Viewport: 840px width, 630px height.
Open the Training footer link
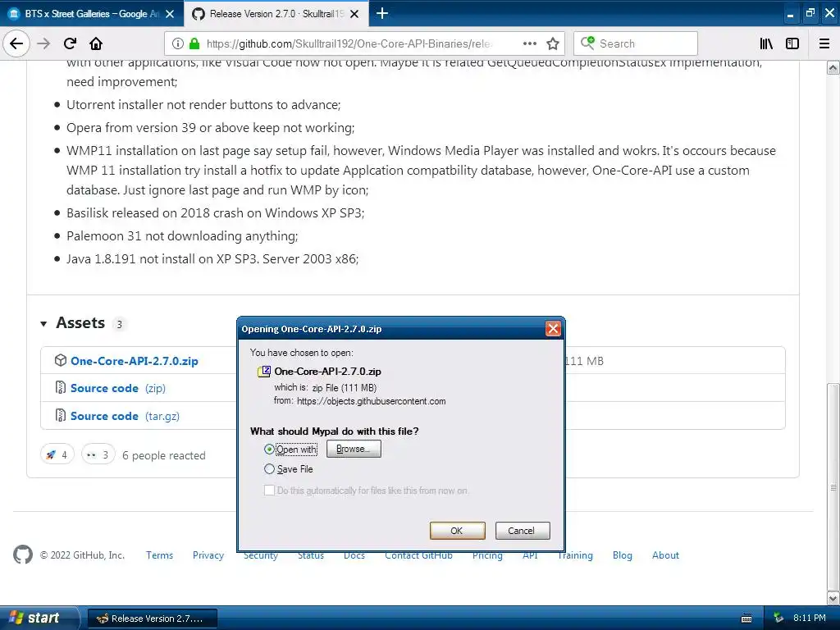pyautogui.click(x=577, y=557)
